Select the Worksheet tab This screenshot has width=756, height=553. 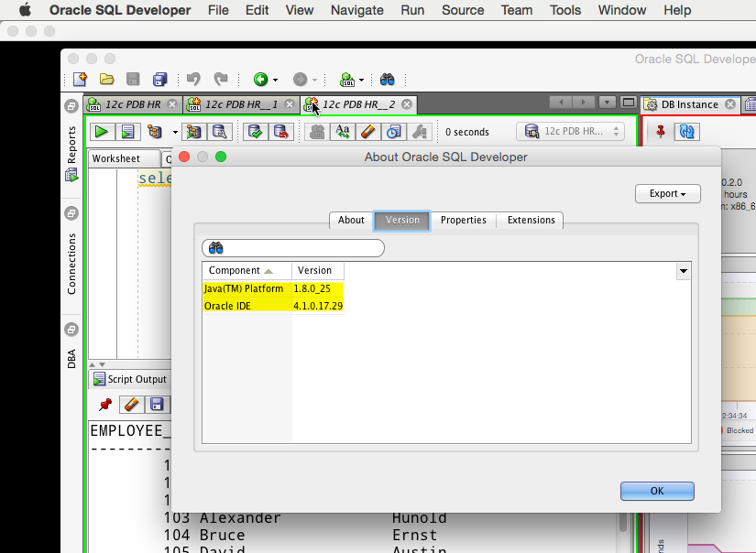[x=125, y=158]
